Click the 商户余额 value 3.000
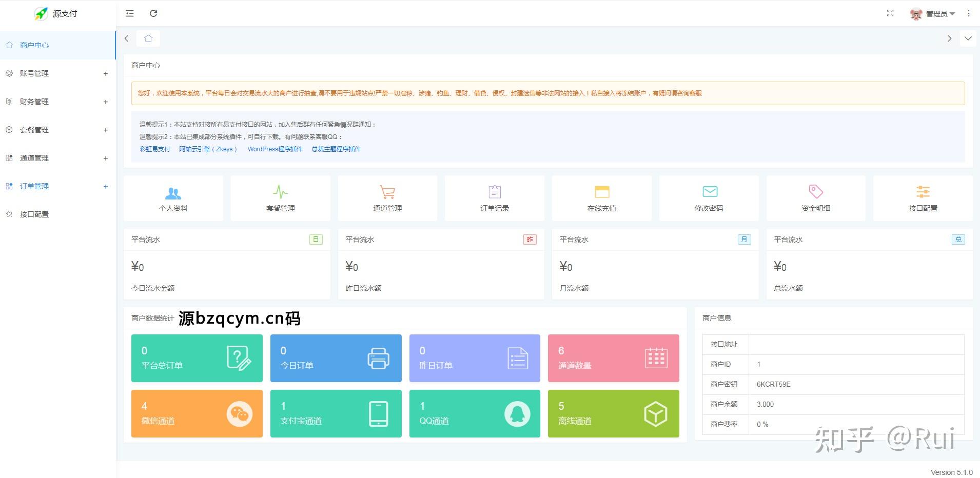Image resolution: width=980 pixels, height=478 pixels. [x=765, y=404]
